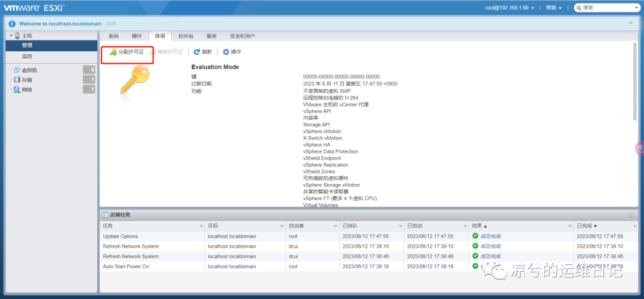644x299 pixels.
Task: Click the Evaluation Mode heading
Action: click(x=215, y=67)
